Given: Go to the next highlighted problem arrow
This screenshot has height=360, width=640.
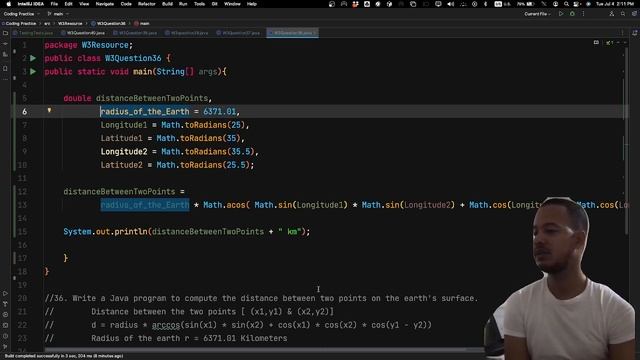Looking at the screenshot, I should tap(625, 42).
